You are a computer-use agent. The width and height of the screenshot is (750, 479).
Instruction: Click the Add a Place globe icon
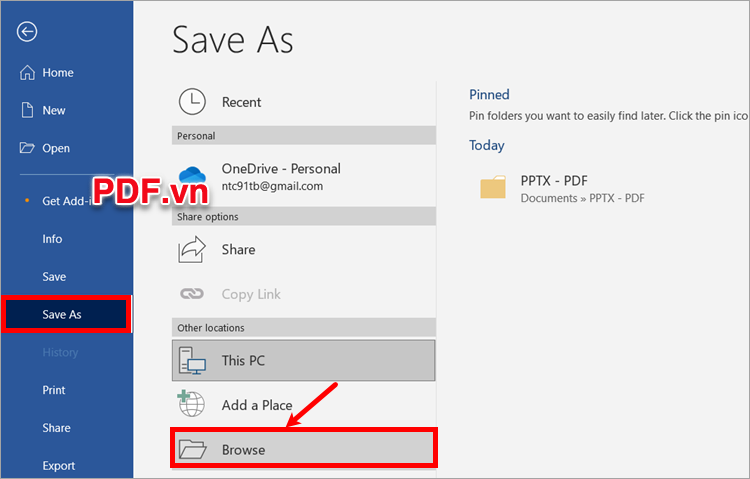[192, 405]
